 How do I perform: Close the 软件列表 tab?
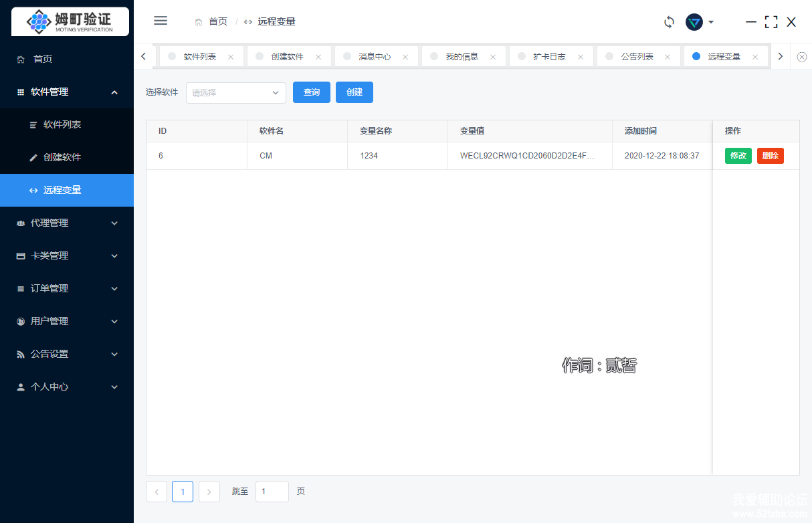[x=231, y=57]
